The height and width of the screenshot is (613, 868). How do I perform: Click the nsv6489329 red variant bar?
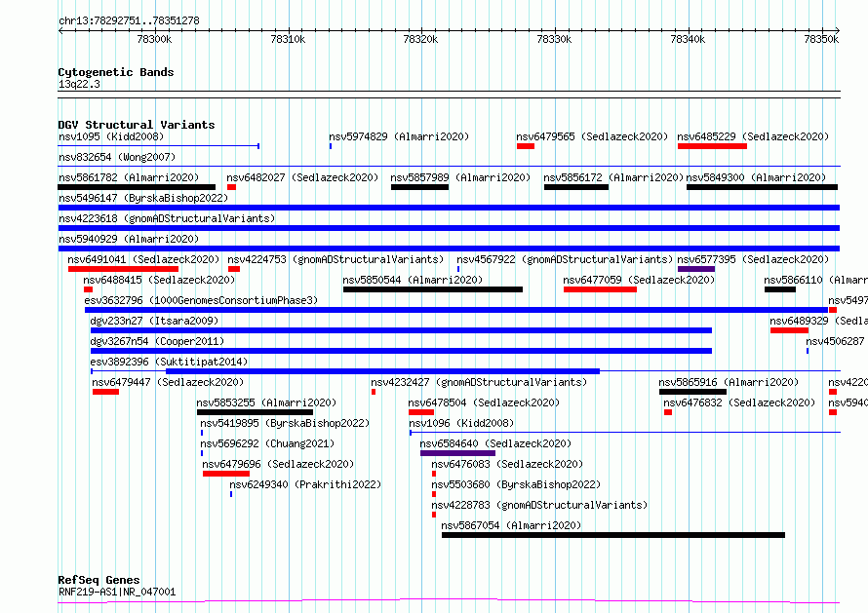coord(789,330)
